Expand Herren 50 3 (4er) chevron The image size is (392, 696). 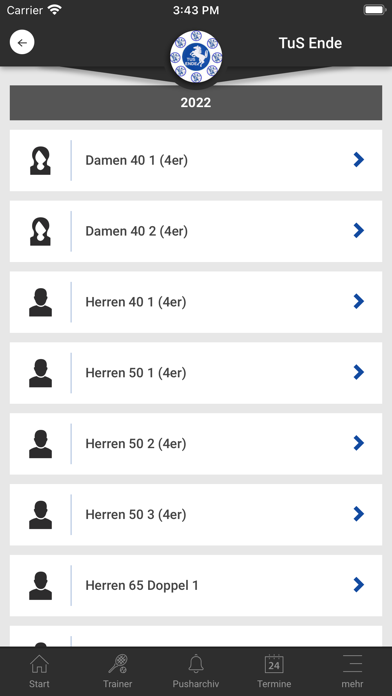point(359,514)
